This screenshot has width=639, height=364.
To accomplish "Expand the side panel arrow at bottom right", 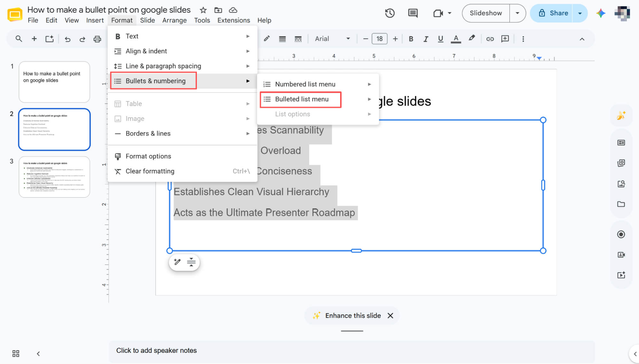I will (x=635, y=354).
